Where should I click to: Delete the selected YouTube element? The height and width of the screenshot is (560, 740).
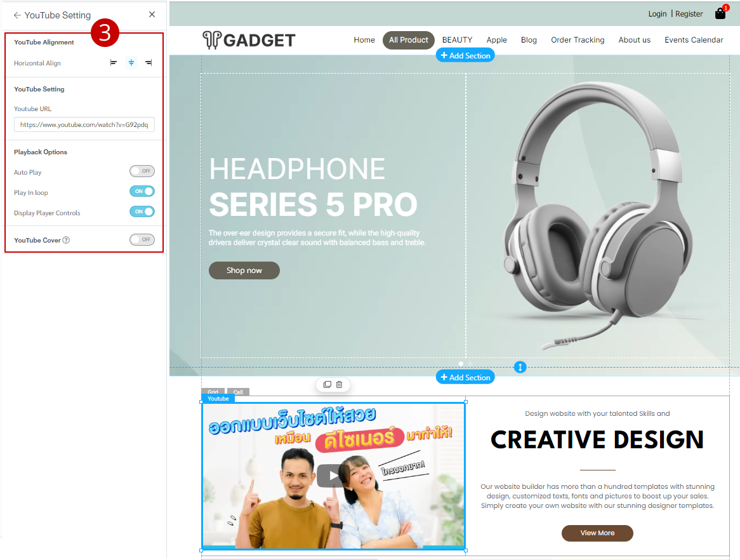click(x=340, y=384)
